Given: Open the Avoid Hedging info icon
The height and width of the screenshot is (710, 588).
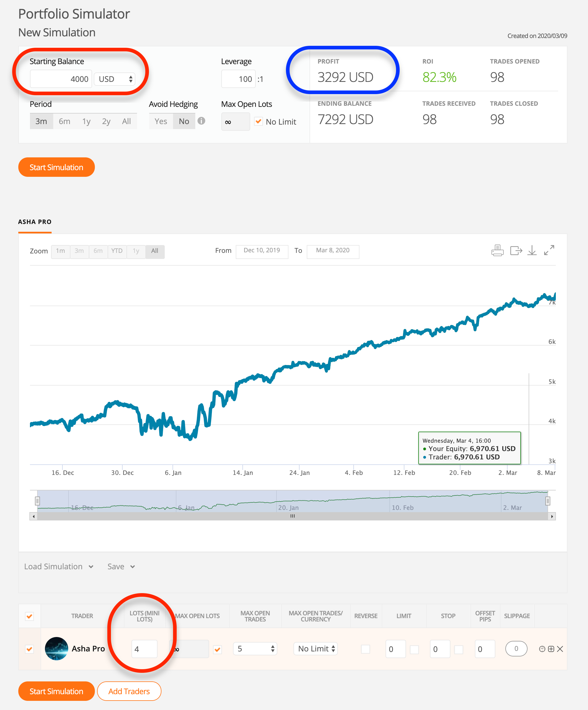Looking at the screenshot, I should [x=201, y=121].
